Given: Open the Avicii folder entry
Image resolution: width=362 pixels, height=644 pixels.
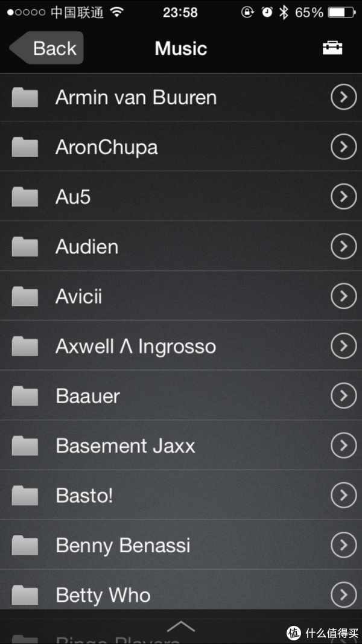Looking at the screenshot, I should (181, 296).
